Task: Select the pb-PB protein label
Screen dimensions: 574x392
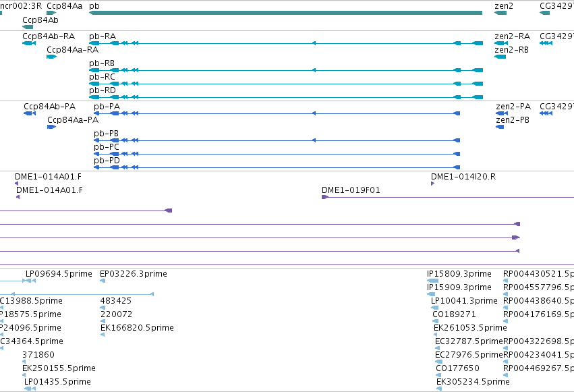Action: (106, 134)
